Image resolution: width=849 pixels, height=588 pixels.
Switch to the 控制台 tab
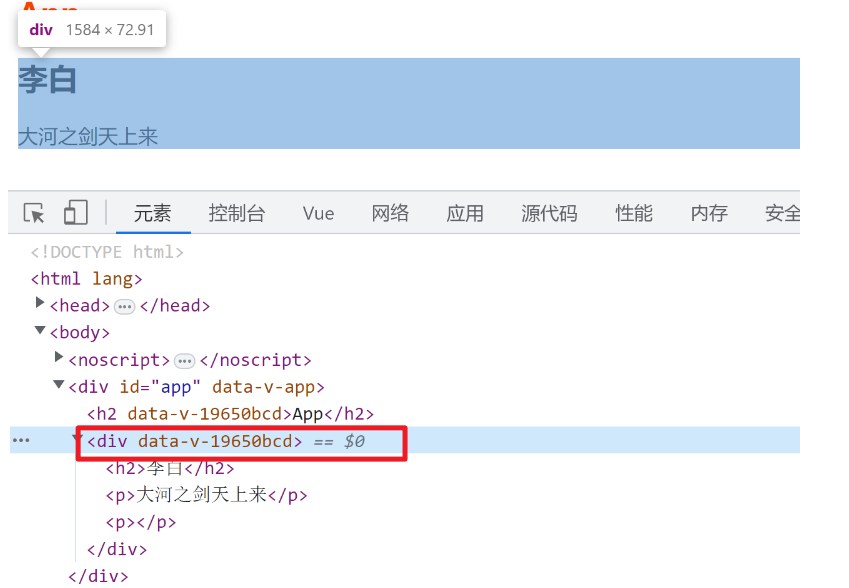pyautogui.click(x=237, y=213)
